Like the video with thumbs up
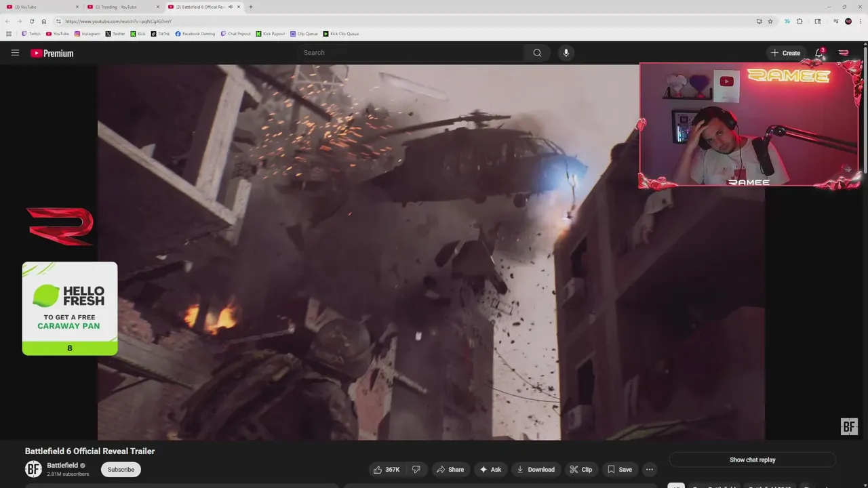Viewport: 868px width, 488px height. (387, 470)
